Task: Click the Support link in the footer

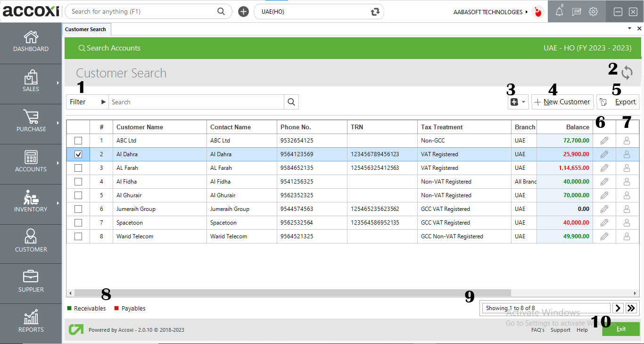Action: point(560,330)
